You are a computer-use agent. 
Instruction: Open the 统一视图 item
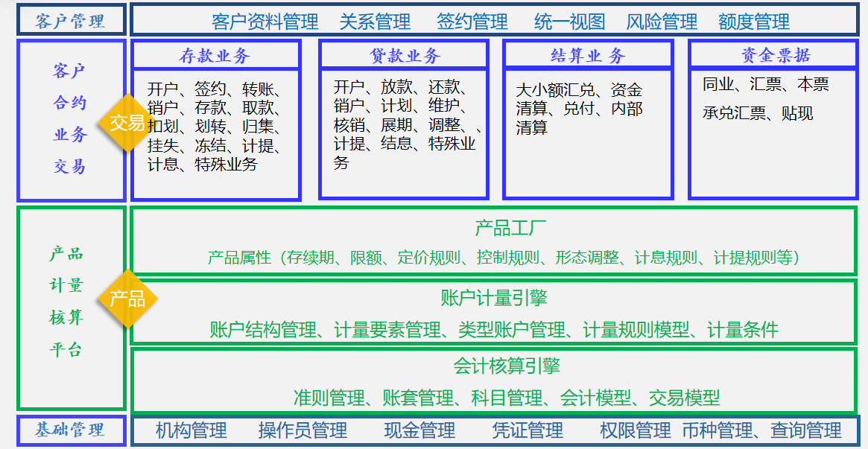[570, 22]
